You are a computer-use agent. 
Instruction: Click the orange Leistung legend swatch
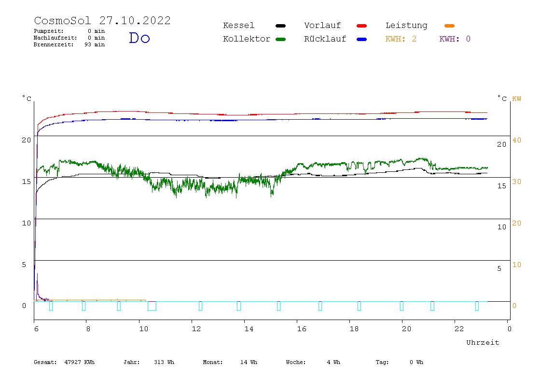click(x=449, y=26)
